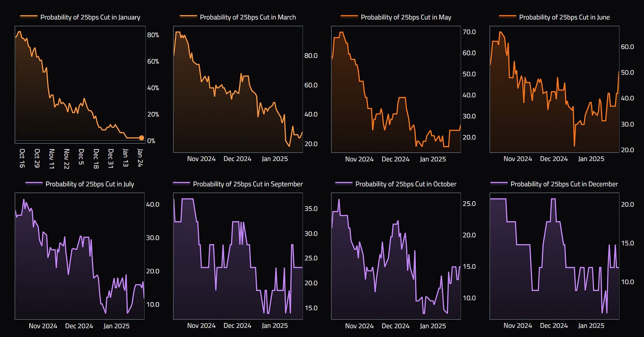Click the 'Nov 22' date label on the January chart
644x337 pixels.
coord(67,158)
